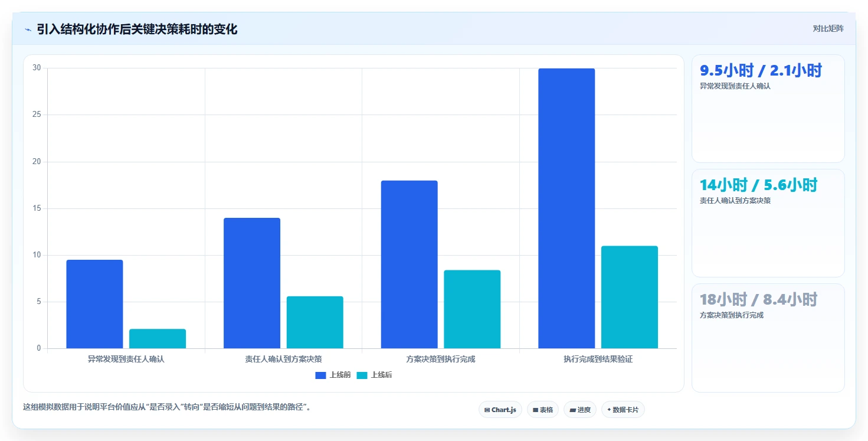The width and height of the screenshot is (868, 441).
Task: Click the lightning icon beside the chart title
Action: point(28,30)
